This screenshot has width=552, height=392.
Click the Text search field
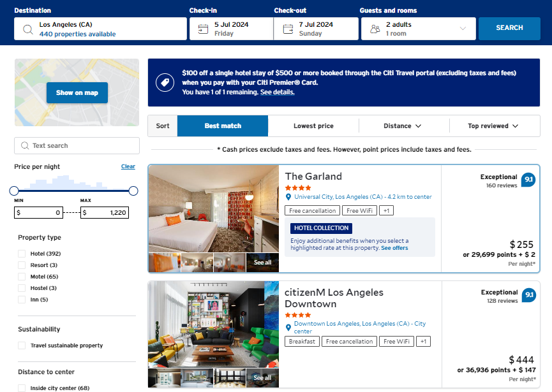click(x=77, y=145)
